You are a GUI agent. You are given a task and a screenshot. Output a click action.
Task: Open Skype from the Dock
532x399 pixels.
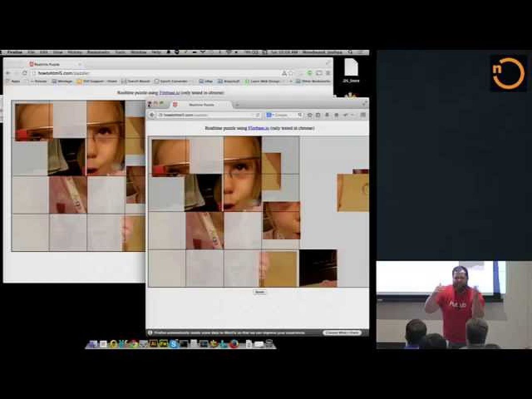[174, 344]
